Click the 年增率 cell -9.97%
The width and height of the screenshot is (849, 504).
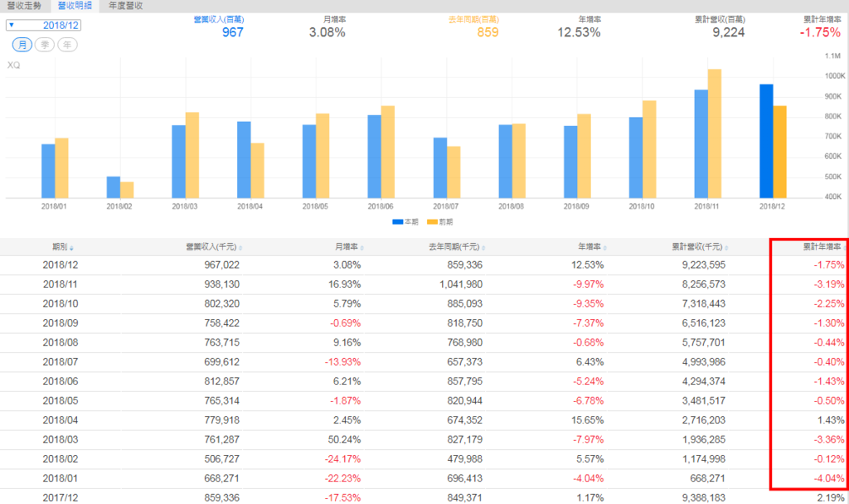tap(589, 284)
